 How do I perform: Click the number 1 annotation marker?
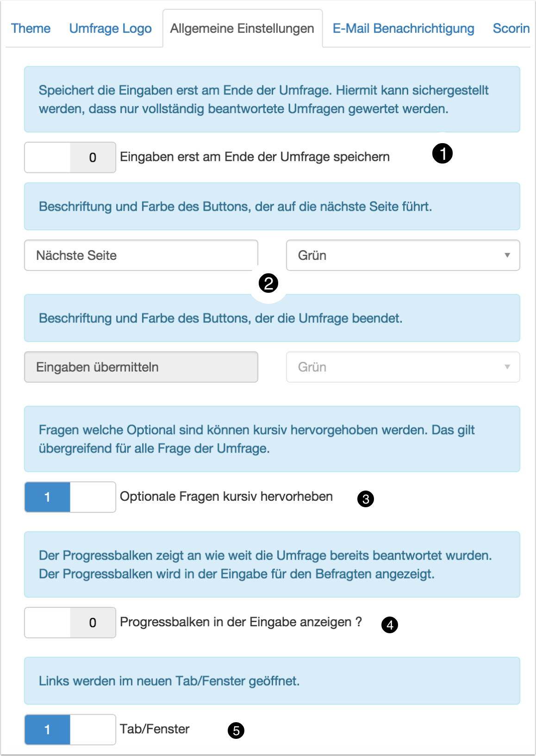(x=442, y=153)
